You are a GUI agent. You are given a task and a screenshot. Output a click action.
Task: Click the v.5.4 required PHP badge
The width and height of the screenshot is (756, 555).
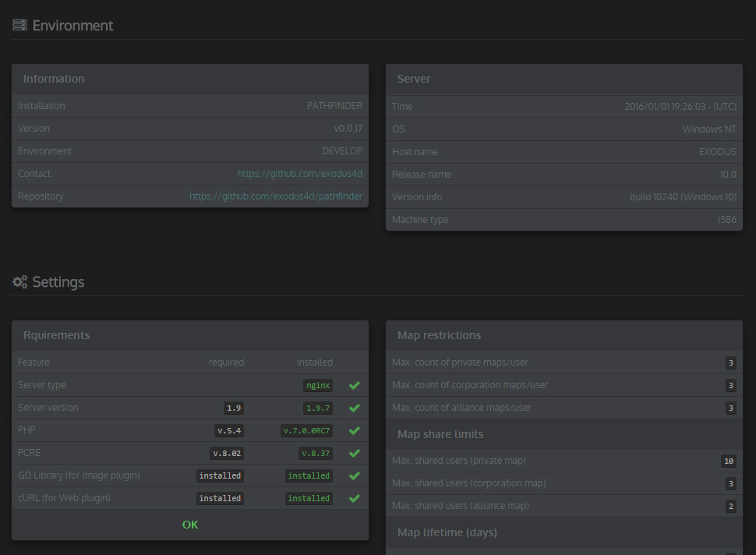228,430
